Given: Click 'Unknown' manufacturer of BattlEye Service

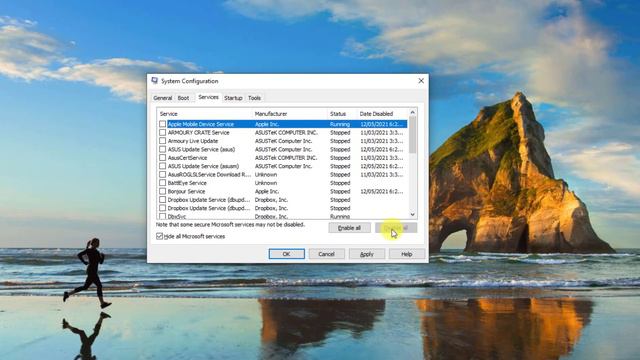Looking at the screenshot, I should coord(266,183).
